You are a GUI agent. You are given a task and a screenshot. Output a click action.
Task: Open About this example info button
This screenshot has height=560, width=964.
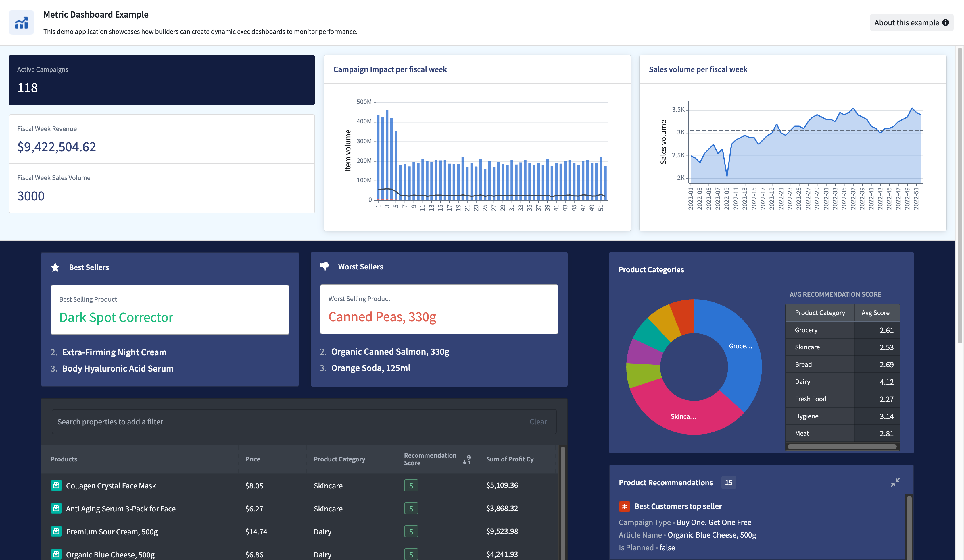click(x=911, y=23)
